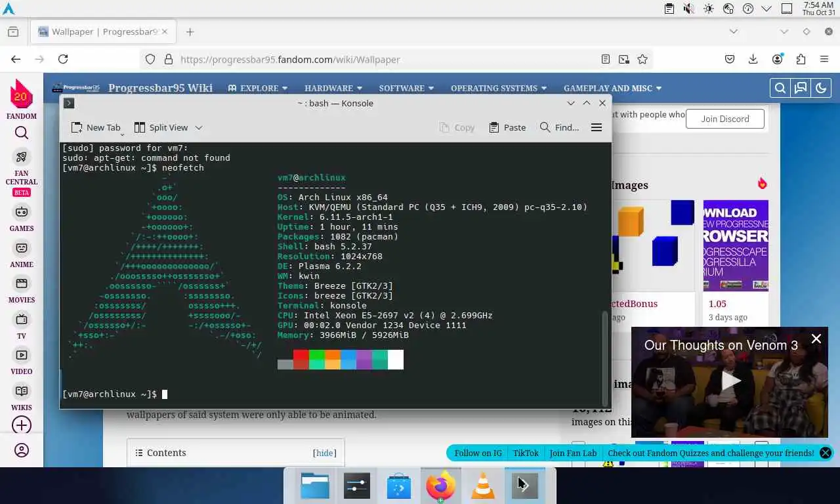Toggle muted volume tray icon
This screenshot has height=504, width=840.
pos(688,9)
